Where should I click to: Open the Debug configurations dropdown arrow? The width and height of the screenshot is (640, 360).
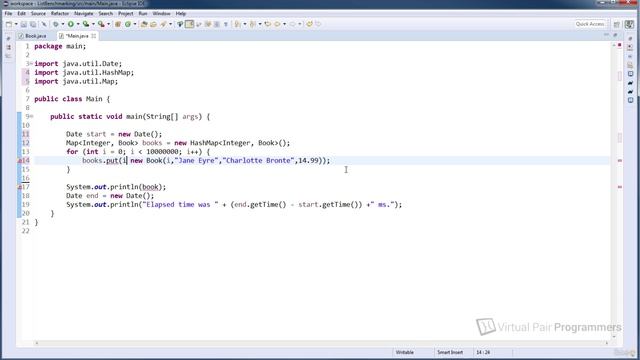coord(62,24)
